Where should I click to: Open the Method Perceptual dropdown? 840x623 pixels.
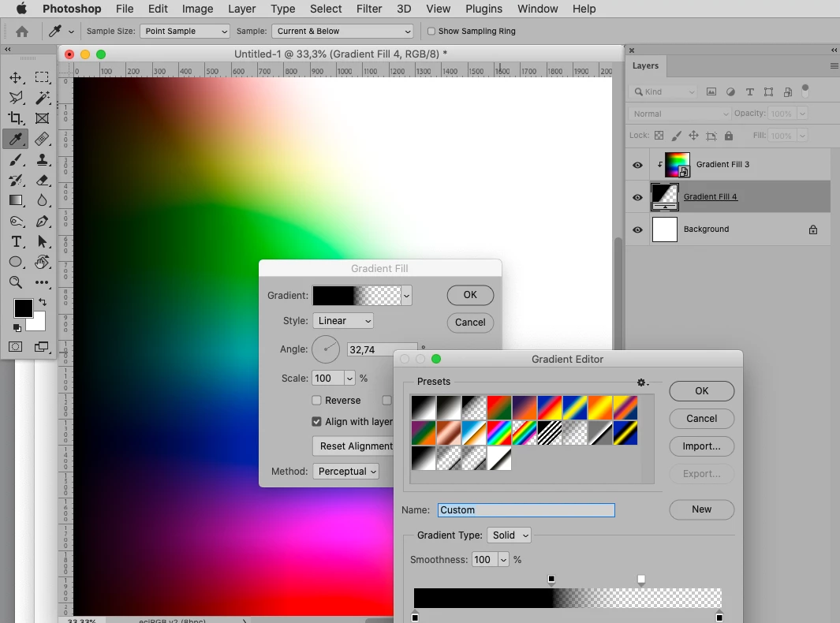(x=346, y=472)
